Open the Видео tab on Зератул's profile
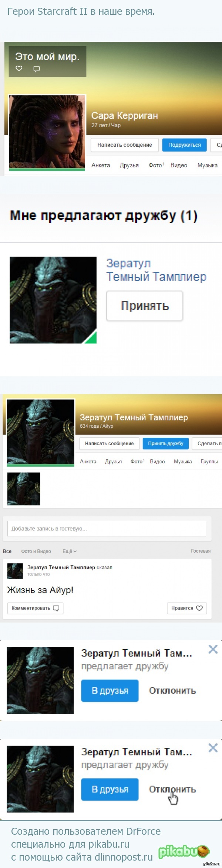222x868 pixels. (157, 461)
